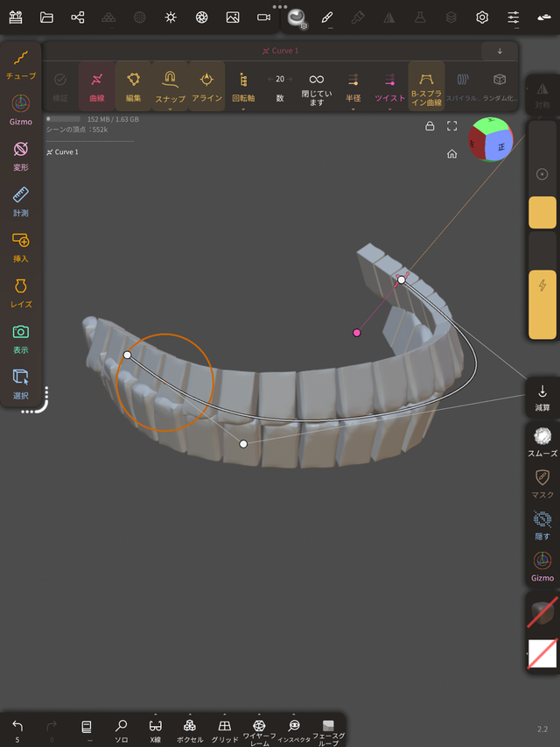Open the gear settings menu

pos(482,17)
